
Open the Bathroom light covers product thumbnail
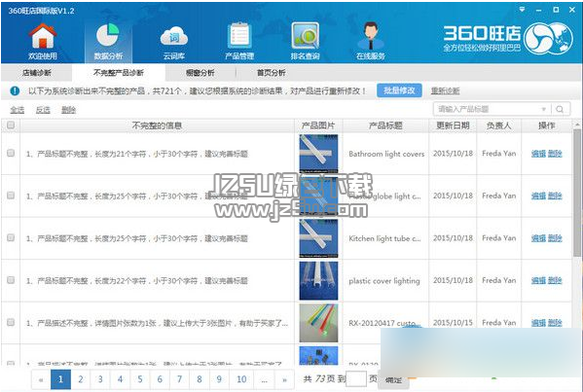point(318,154)
